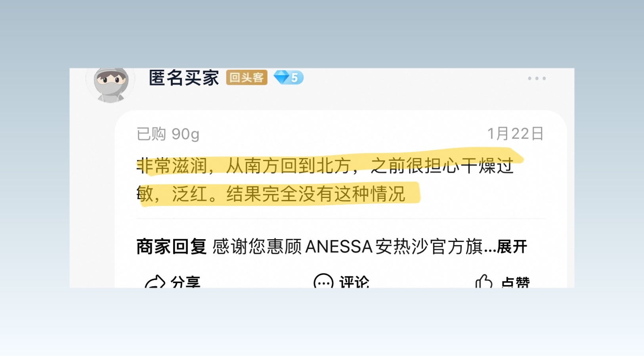
Task: Click the 1月22日 review date
Action: [515, 134]
